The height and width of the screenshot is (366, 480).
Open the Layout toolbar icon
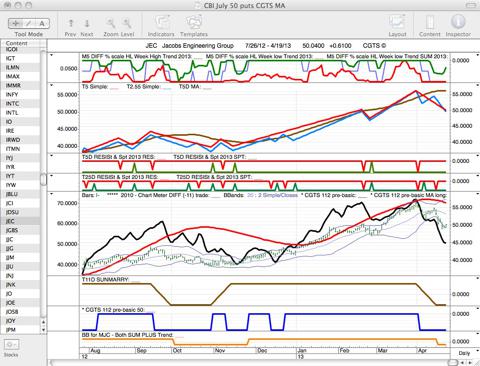[397, 22]
